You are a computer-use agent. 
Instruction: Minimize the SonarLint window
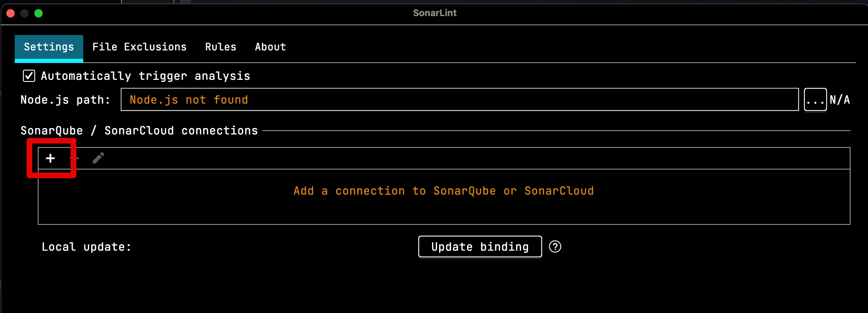24,13
